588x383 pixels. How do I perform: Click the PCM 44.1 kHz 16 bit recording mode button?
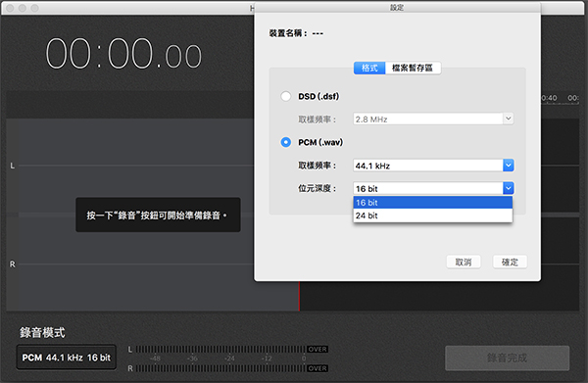point(67,358)
